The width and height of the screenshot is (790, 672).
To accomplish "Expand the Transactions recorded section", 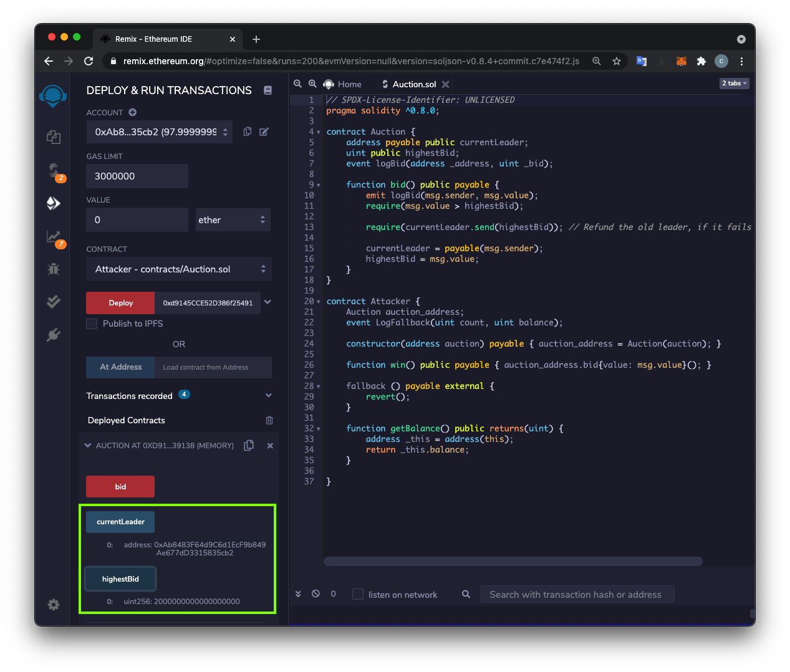I will coord(268,396).
